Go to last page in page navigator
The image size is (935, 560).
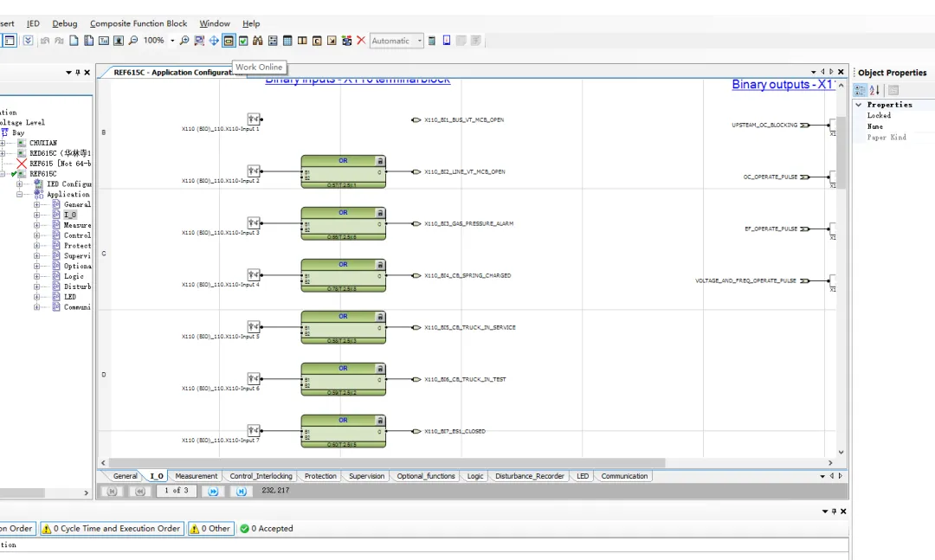[241, 491]
